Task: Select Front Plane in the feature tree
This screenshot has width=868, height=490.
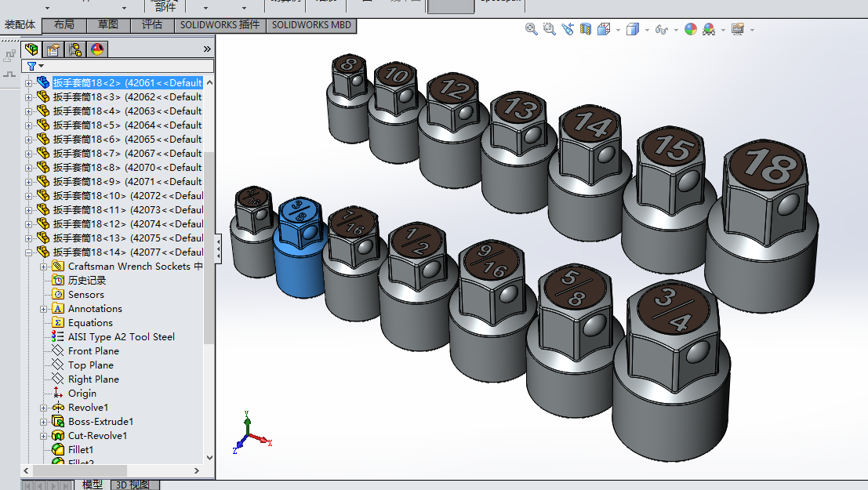Action: (x=93, y=351)
